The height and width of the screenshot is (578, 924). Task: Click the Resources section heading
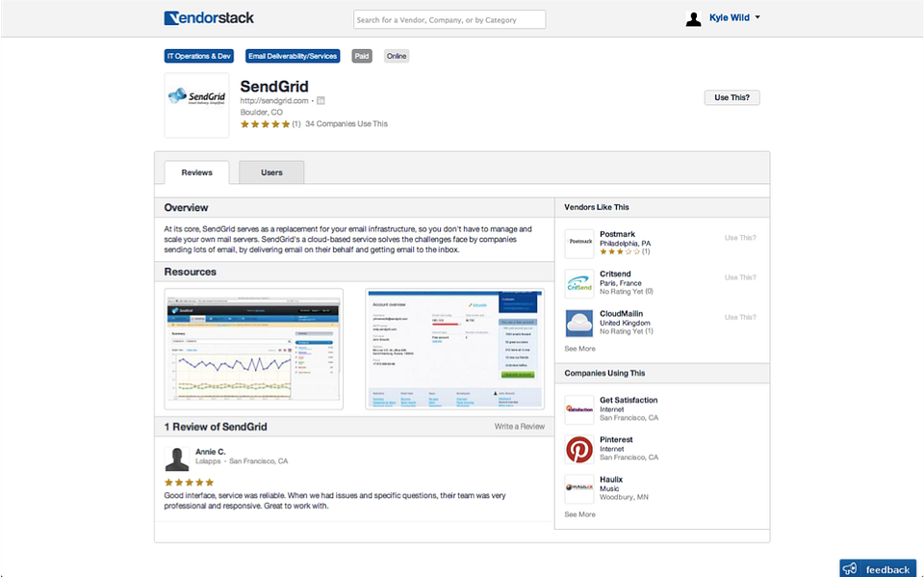tap(191, 272)
